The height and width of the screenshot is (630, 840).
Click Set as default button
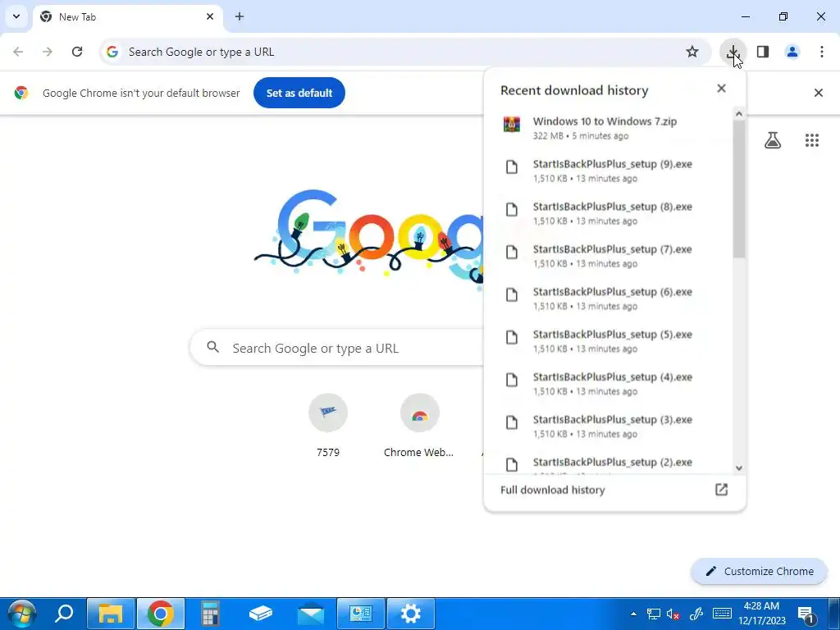tap(299, 93)
